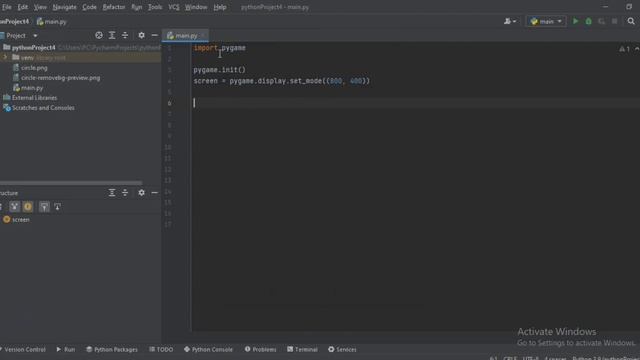The height and width of the screenshot is (360, 640).
Task: Open the Refactor menu
Action: [114, 7]
